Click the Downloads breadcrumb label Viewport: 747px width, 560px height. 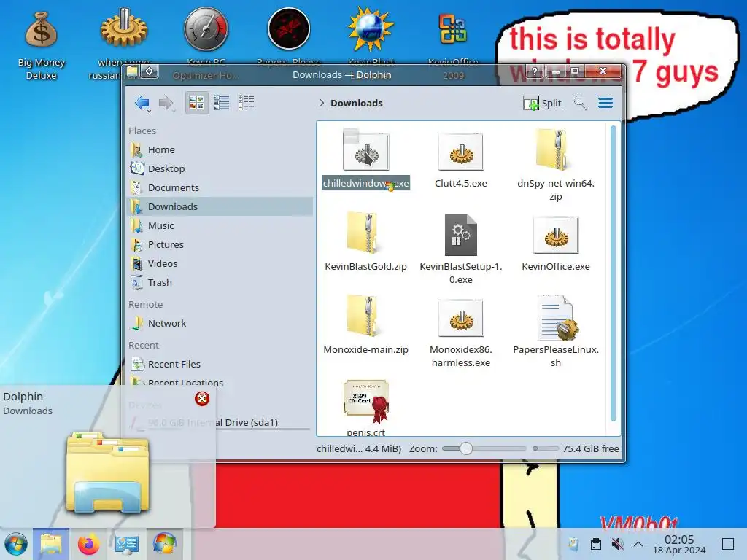356,103
